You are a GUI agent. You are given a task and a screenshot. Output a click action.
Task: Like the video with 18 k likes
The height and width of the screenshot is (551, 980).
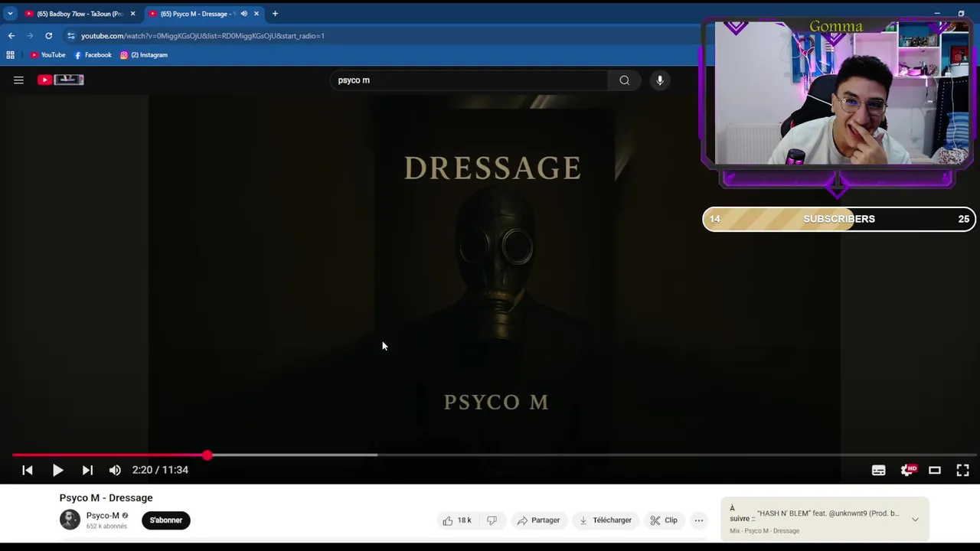point(457,520)
